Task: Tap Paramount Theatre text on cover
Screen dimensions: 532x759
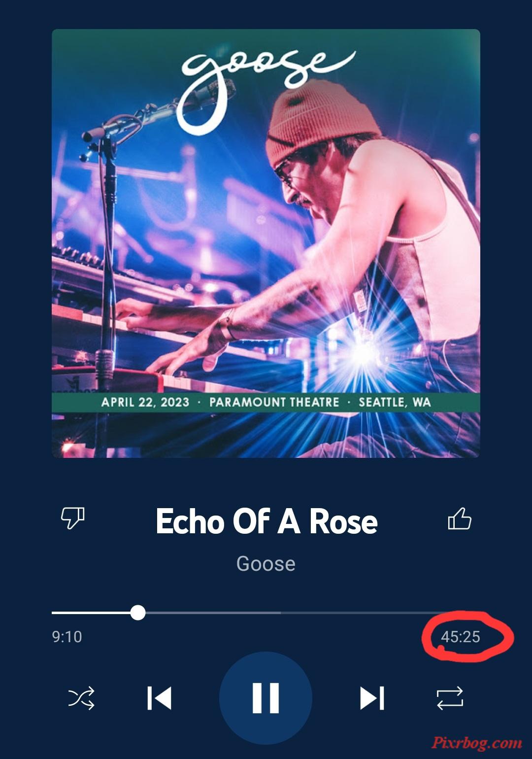Action: tap(274, 402)
